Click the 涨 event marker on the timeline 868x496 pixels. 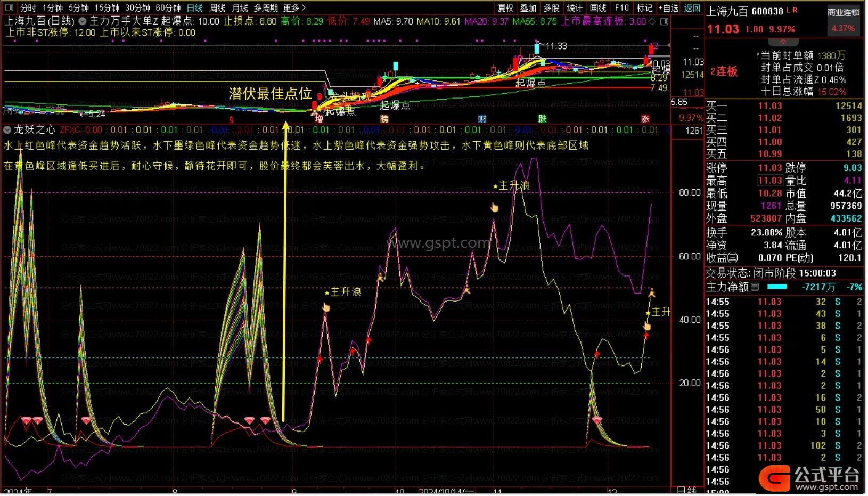click(645, 119)
